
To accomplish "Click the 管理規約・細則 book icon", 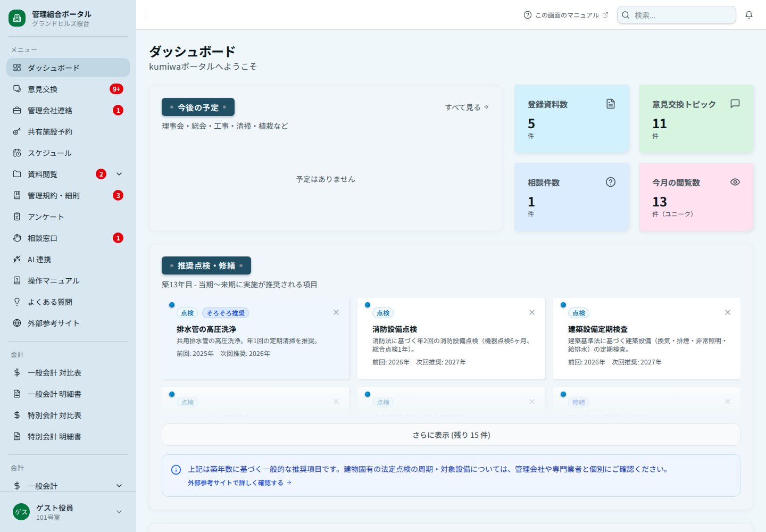I will [x=17, y=195].
